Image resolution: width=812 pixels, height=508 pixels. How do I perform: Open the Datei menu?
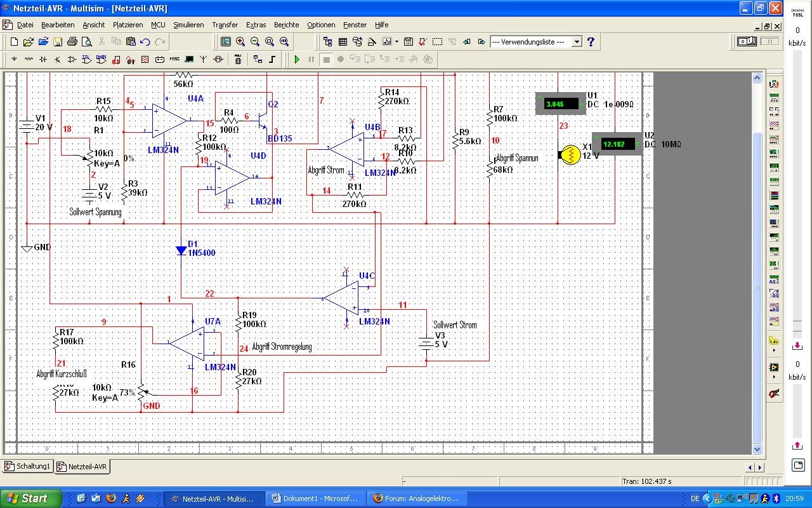coord(25,25)
